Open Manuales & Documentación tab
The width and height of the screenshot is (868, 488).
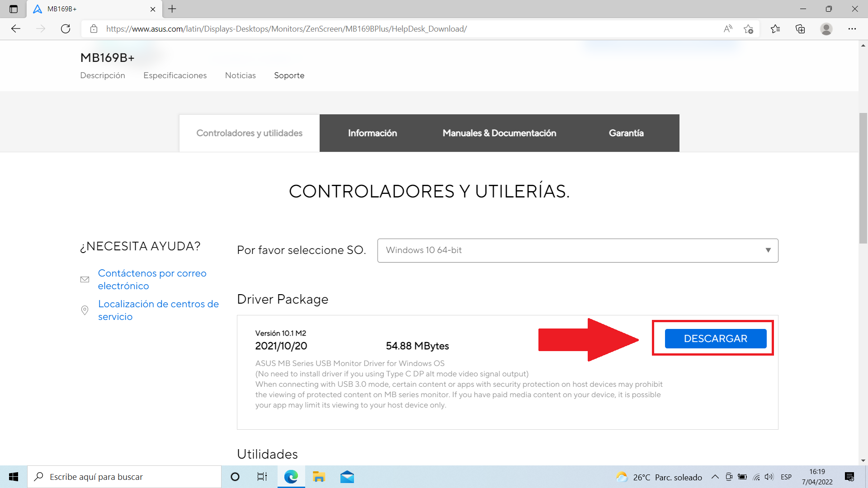coord(499,133)
